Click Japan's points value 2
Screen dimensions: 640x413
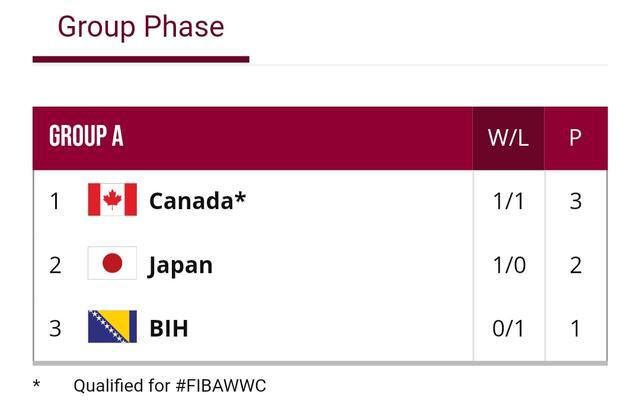pyautogui.click(x=576, y=265)
